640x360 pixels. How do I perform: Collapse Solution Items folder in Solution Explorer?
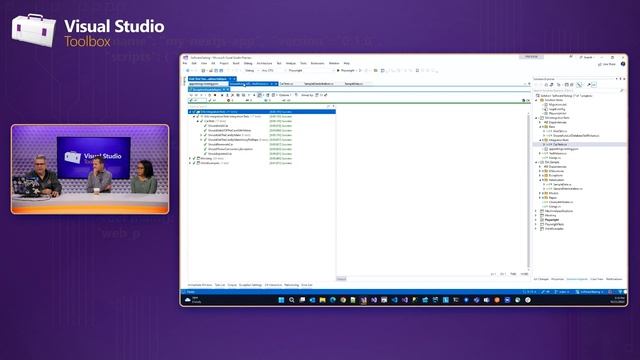537,100
